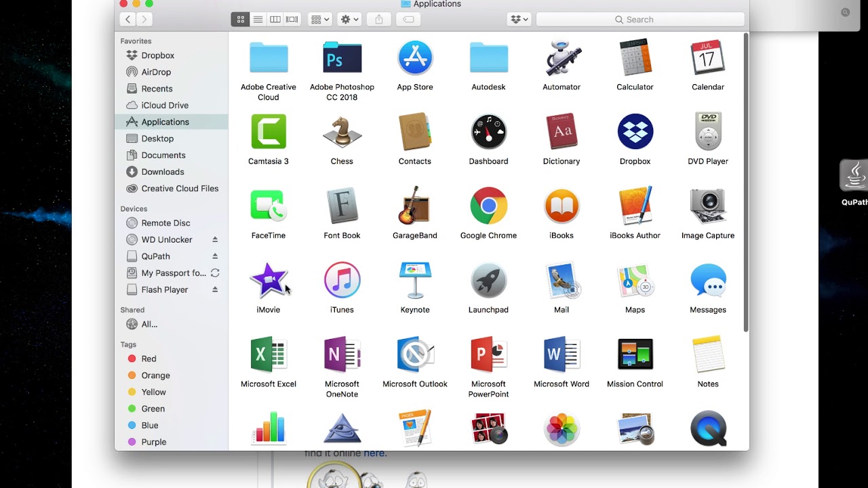The image size is (868, 488).
Task: Select the Adobe Creative Cloud folder
Action: (269, 58)
